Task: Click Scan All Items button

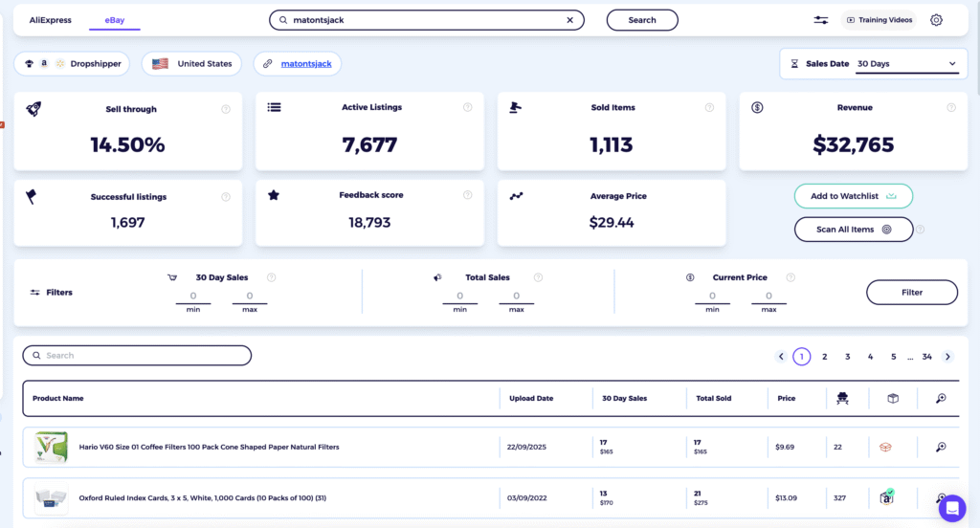Action: (x=853, y=230)
